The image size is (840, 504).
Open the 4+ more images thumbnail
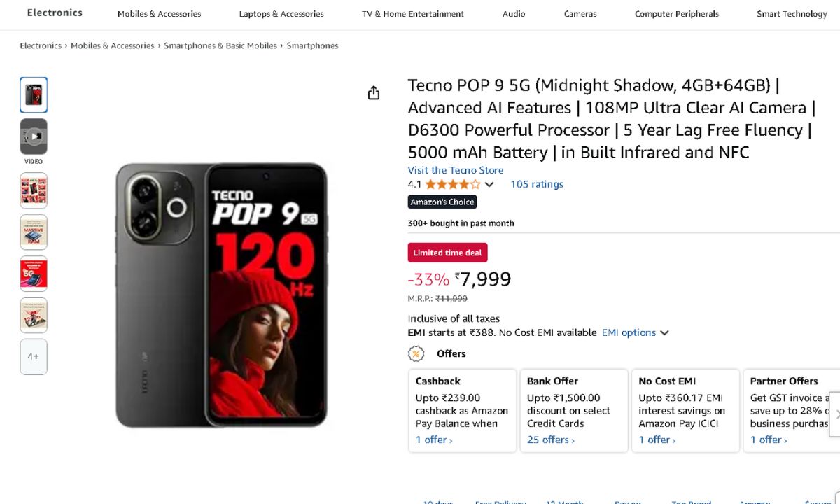point(34,356)
